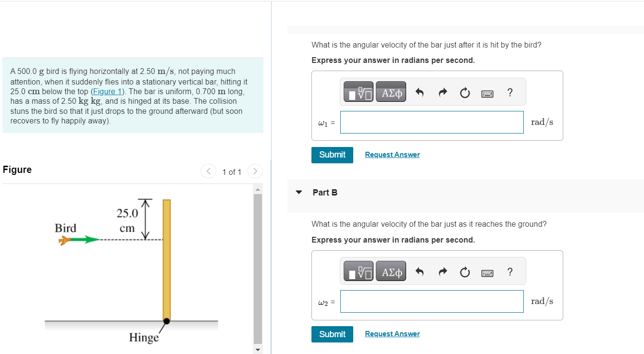Click redo arrow in ω1 toolbar

tap(443, 93)
